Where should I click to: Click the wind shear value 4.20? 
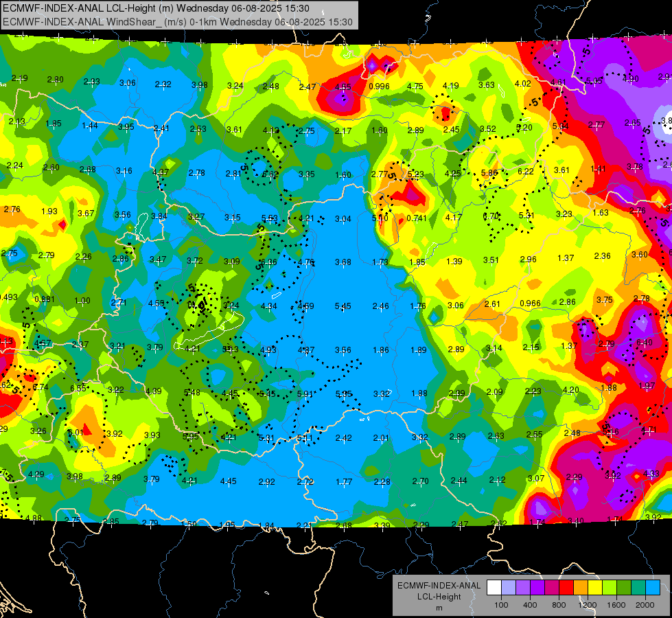570,390
